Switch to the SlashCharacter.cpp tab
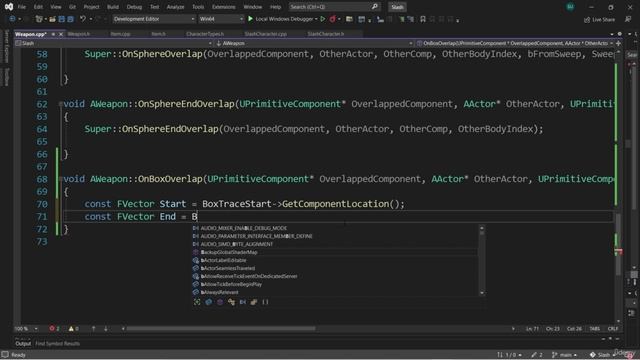Screen dimensions: 640x360 click(265, 34)
